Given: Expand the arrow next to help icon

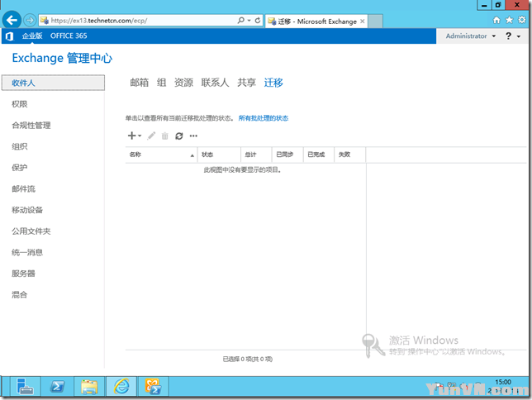Looking at the screenshot, I should click(519, 36).
